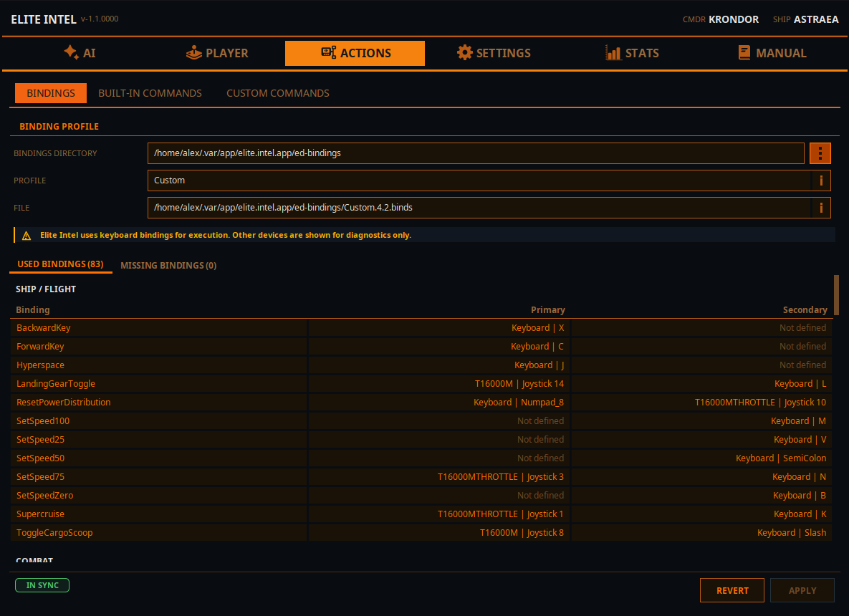
Task: Select the ResetPowerDistribution binding name
Action: click(63, 402)
